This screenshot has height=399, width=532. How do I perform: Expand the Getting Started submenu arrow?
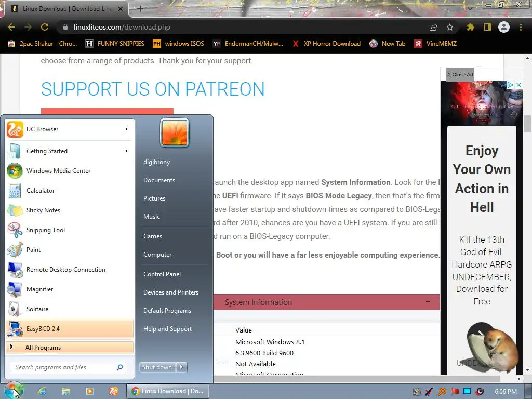127,151
